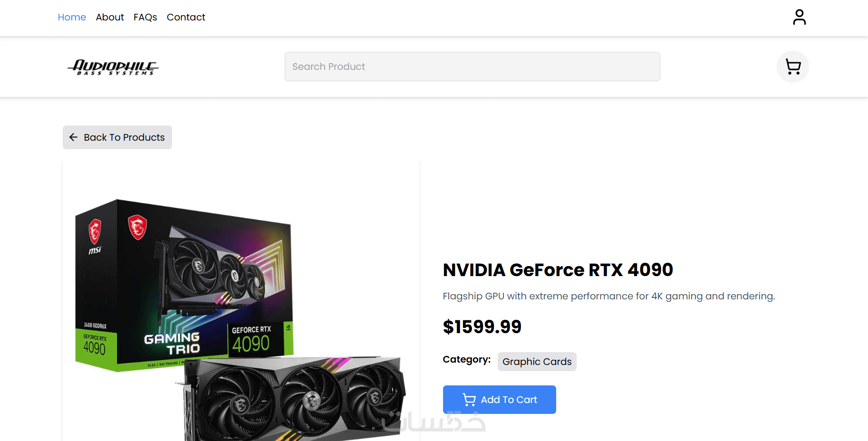Navigate to FAQs

coord(145,17)
